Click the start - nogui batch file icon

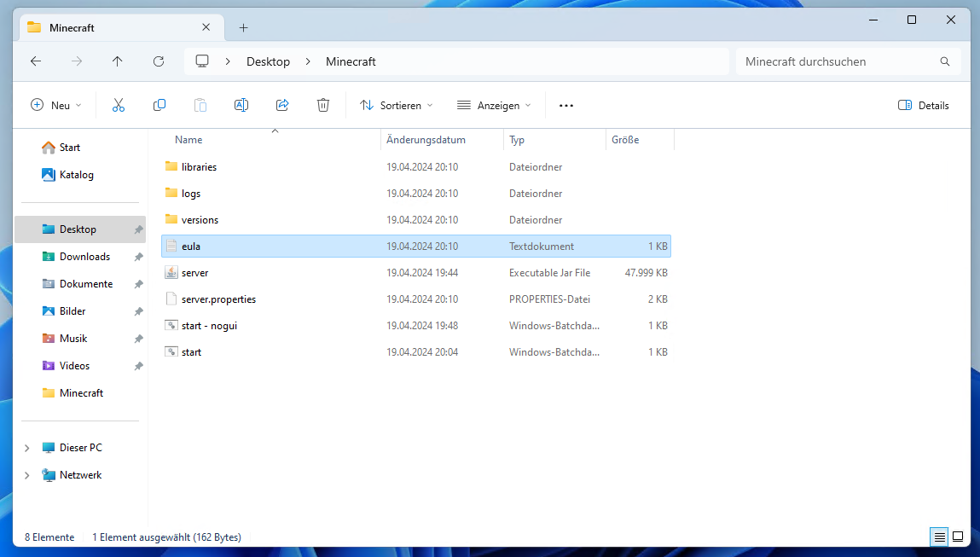coord(171,325)
